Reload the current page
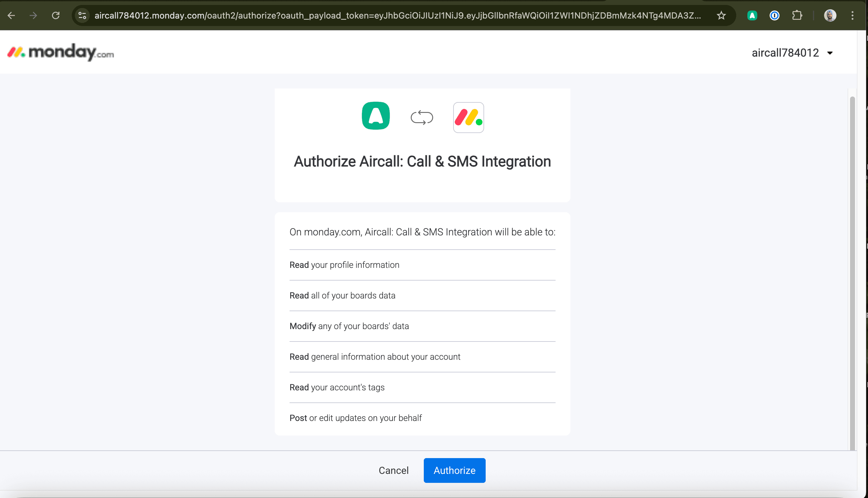This screenshot has height=498, width=868. pyautogui.click(x=56, y=15)
